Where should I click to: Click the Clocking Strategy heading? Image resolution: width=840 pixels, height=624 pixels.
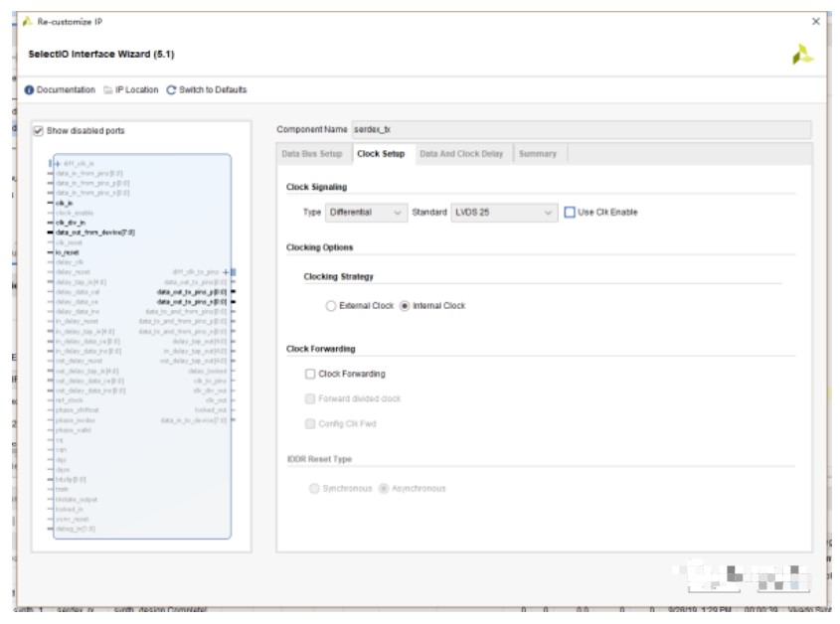click(x=339, y=277)
